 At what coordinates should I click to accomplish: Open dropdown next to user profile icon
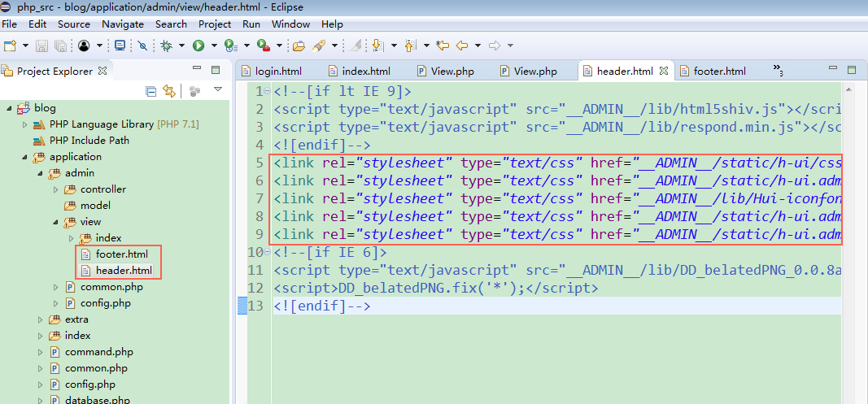[99, 46]
